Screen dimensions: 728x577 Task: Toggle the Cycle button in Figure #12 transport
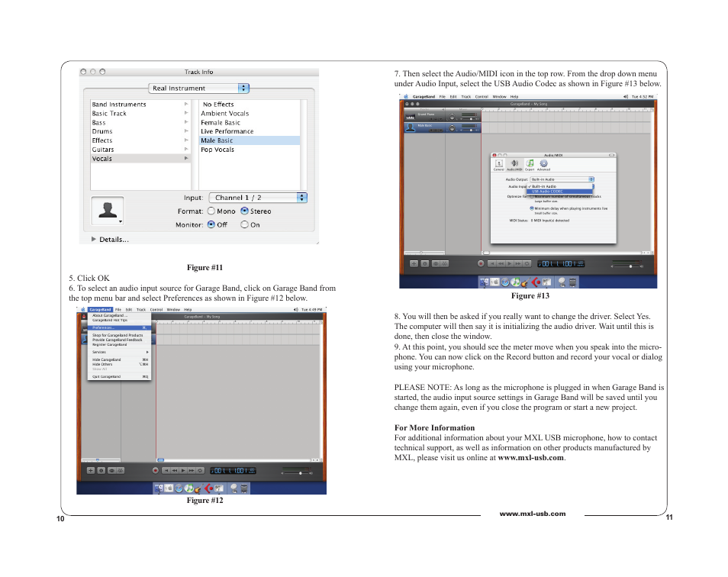pyautogui.click(x=200, y=470)
